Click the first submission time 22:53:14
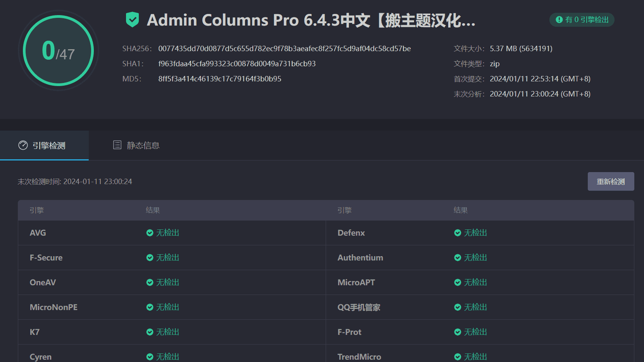 pyautogui.click(x=540, y=79)
